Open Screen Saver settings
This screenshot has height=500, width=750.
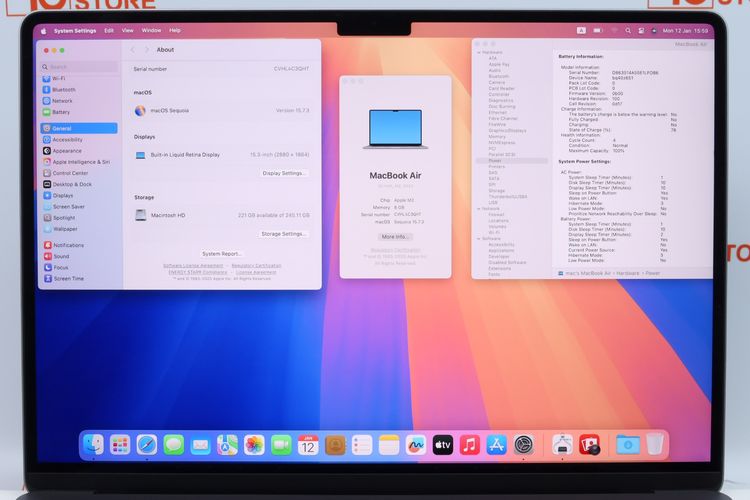point(79,207)
